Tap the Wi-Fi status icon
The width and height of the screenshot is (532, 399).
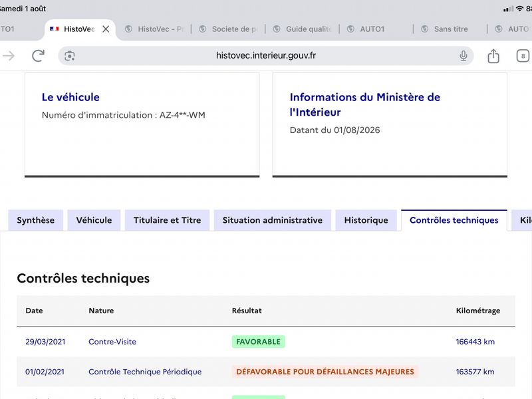click(519, 9)
